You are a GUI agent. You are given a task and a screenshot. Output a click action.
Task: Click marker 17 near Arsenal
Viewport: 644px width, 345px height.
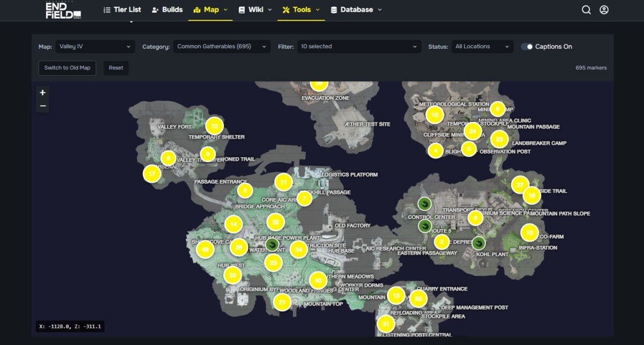click(151, 174)
